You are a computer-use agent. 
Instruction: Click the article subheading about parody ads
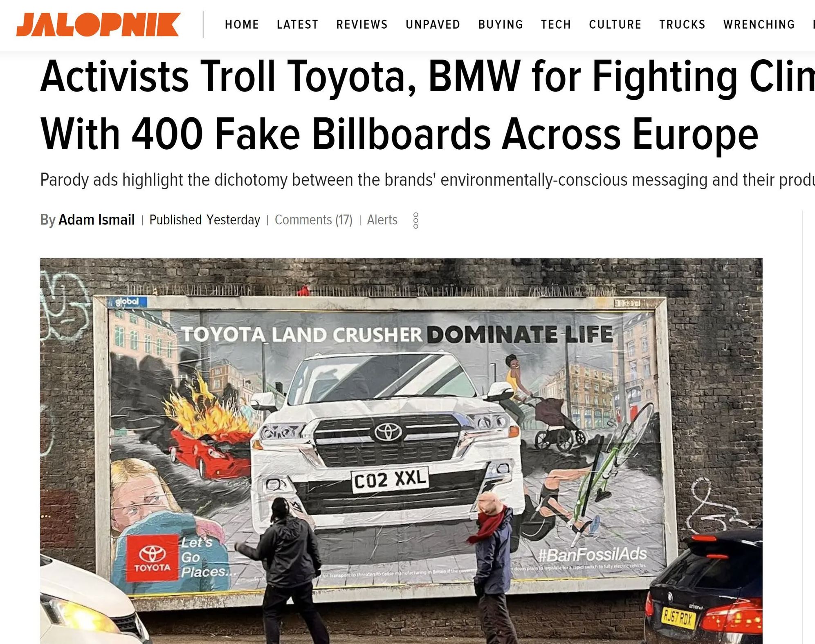tap(427, 180)
